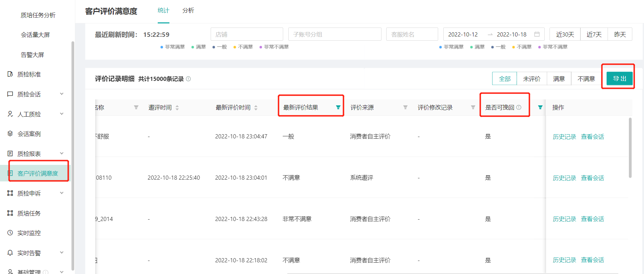644x274 pixels.
Task: Expand the 质检申诉 menu chevron
Action: [62, 193]
